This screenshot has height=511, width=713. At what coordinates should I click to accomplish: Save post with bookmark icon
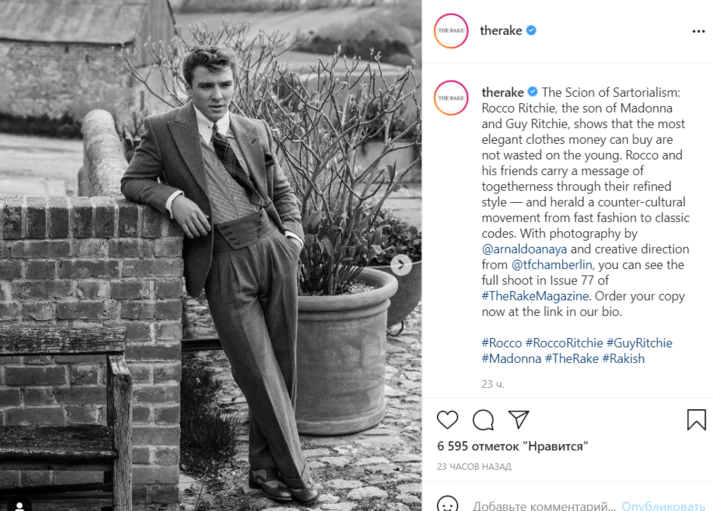[x=696, y=420]
